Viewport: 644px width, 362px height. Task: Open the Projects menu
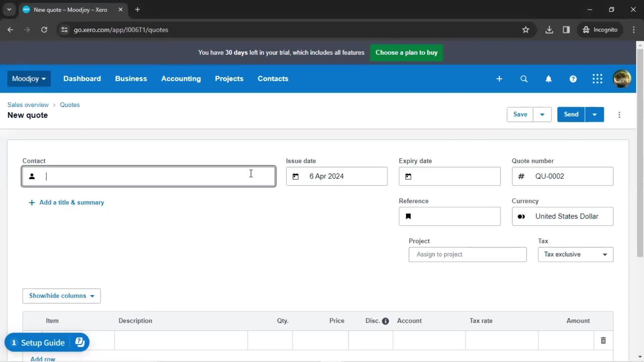point(229,79)
